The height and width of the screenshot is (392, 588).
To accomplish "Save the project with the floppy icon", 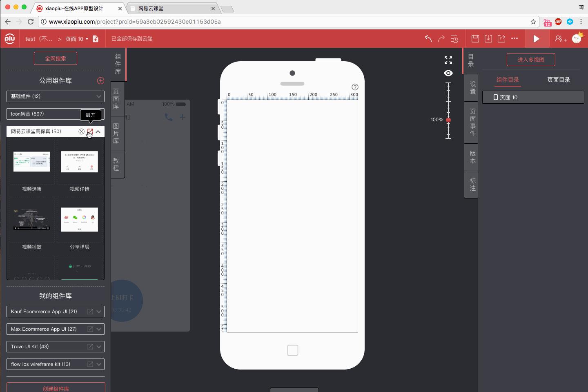I will tap(475, 38).
